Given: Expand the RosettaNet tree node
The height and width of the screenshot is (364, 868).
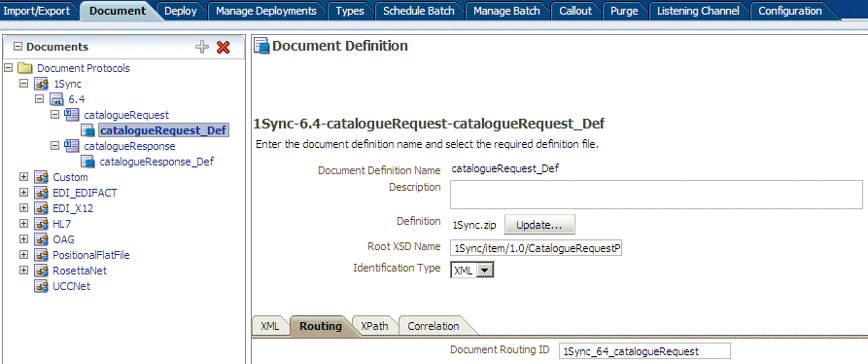Looking at the screenshot, I should click(x=23, y=271).
